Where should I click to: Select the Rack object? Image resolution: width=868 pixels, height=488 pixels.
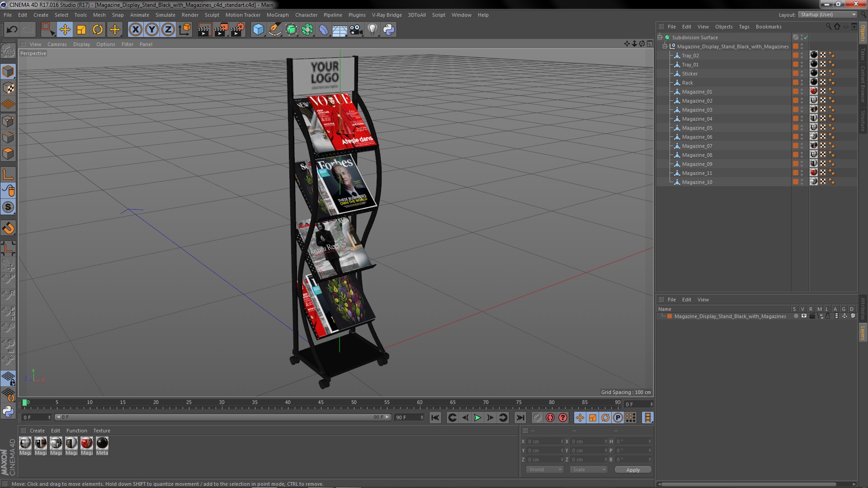click(687, 83)
